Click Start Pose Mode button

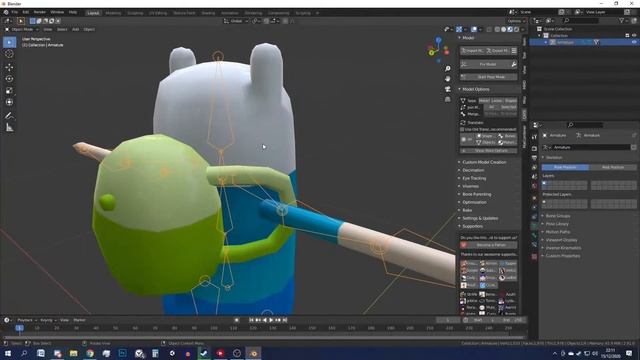click(489, 77)
